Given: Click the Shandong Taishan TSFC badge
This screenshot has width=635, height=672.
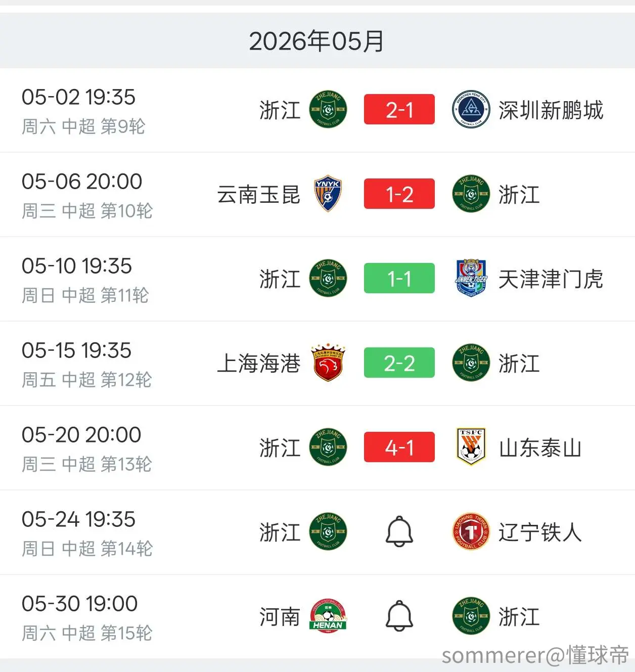Looking at the screenshot, I should coord(471,447).
